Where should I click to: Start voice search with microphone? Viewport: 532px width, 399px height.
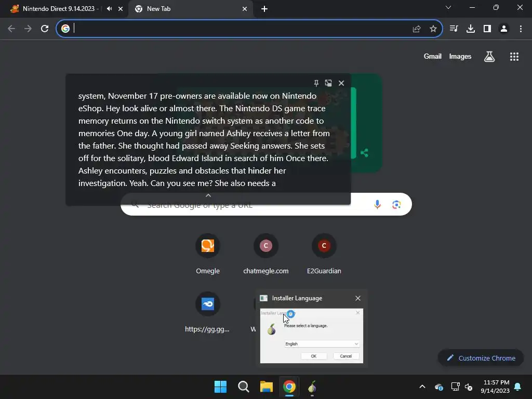(377, 204)
